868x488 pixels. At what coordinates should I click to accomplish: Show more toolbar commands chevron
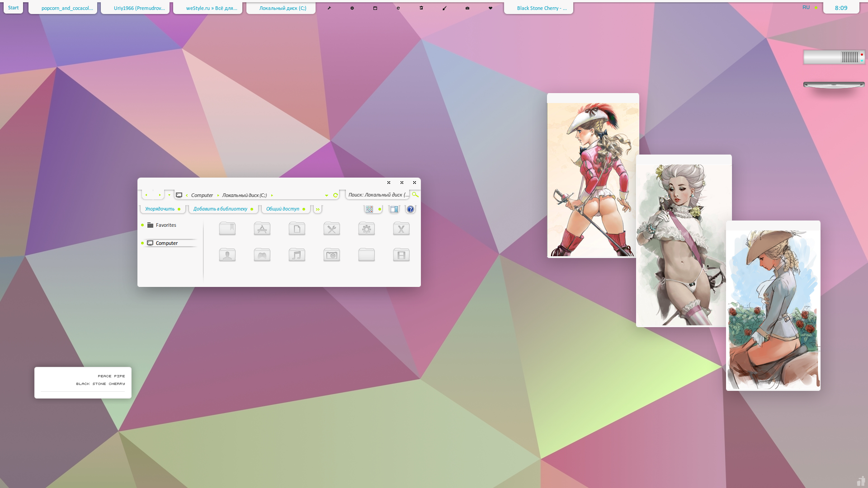point(318,209)
